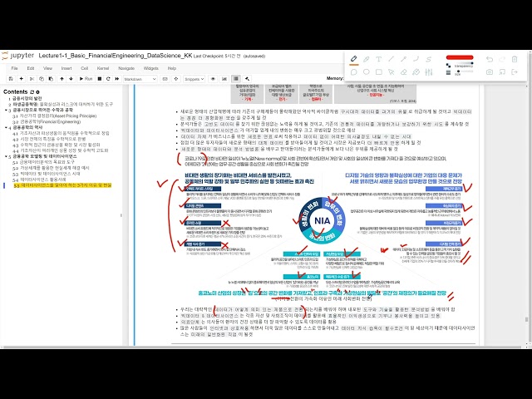Click the bar chart toolbar icon
Screen dimensions: 532x399
(x=224, y=79)
